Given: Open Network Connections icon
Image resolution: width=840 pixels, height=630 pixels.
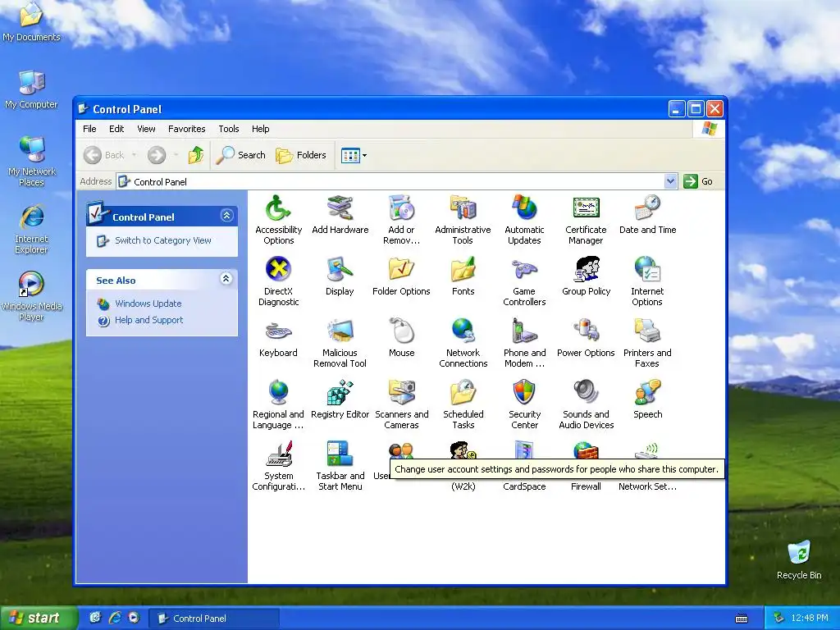Looking at the screenshot, I should coord(463,331).
